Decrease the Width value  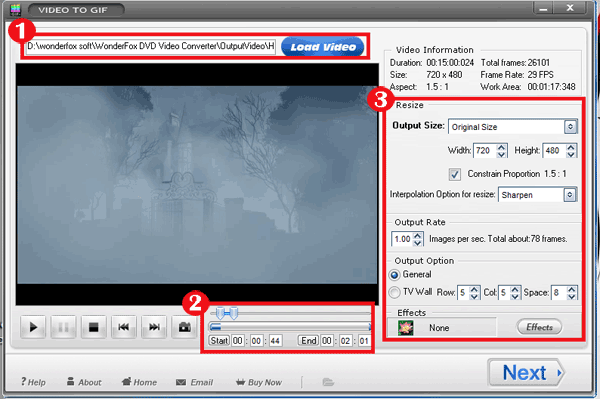pyautogui.click(x=502, y=154)
